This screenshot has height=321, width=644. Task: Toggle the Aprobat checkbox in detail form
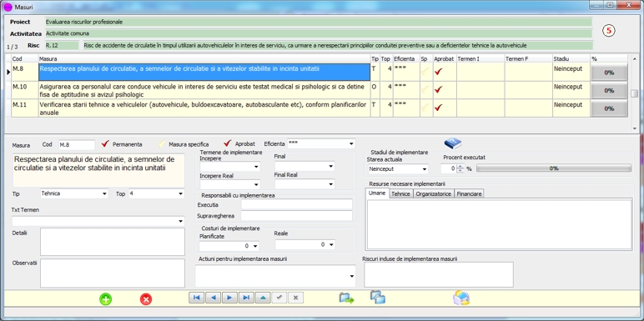pyautogui.click(x=228, y=143)
